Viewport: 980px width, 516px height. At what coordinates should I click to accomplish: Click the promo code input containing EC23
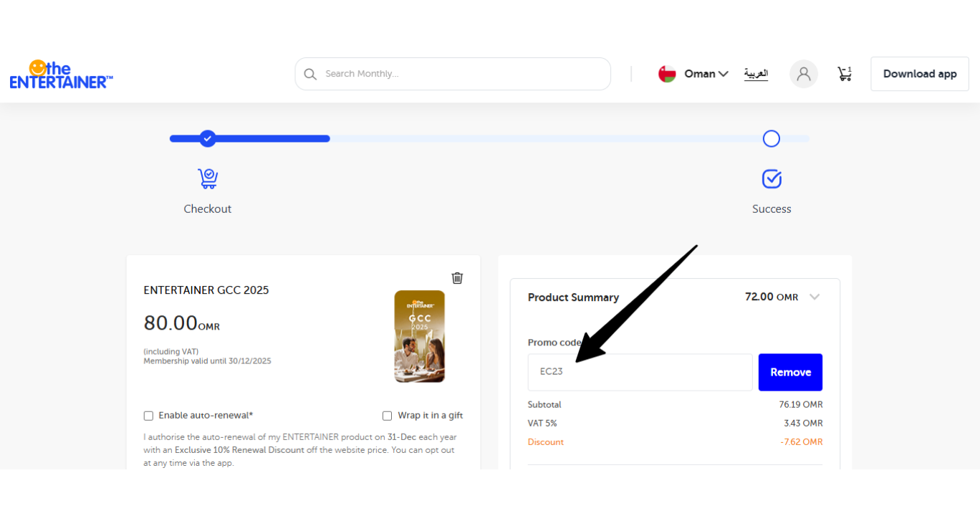pos(640,372)
